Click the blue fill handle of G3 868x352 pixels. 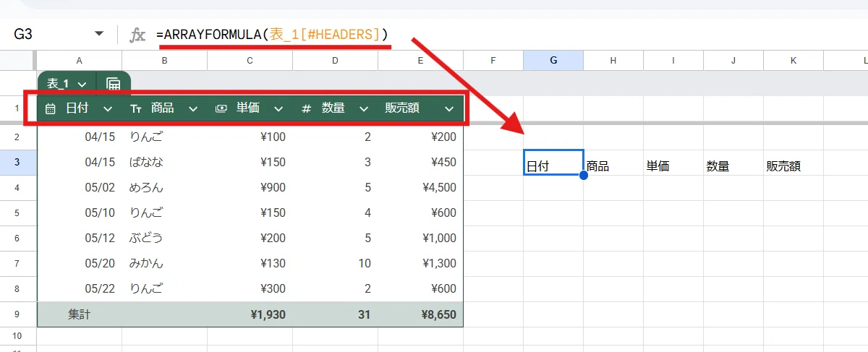[583, 175]
